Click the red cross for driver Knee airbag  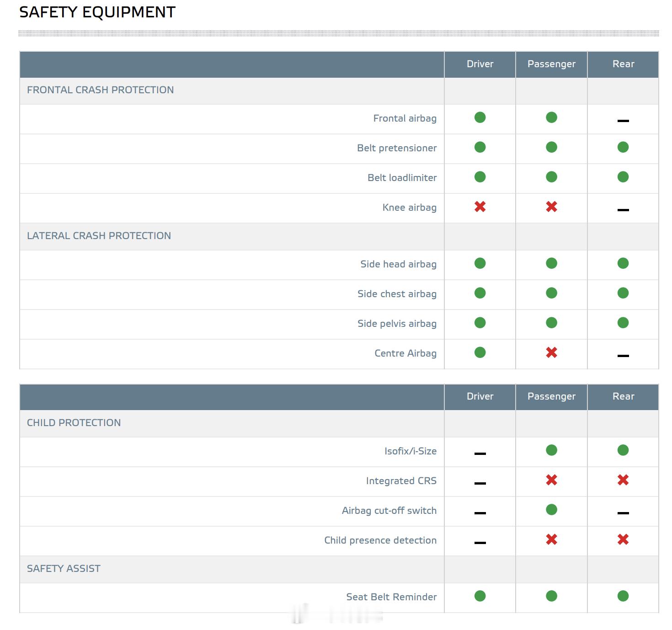click(480, 207)
